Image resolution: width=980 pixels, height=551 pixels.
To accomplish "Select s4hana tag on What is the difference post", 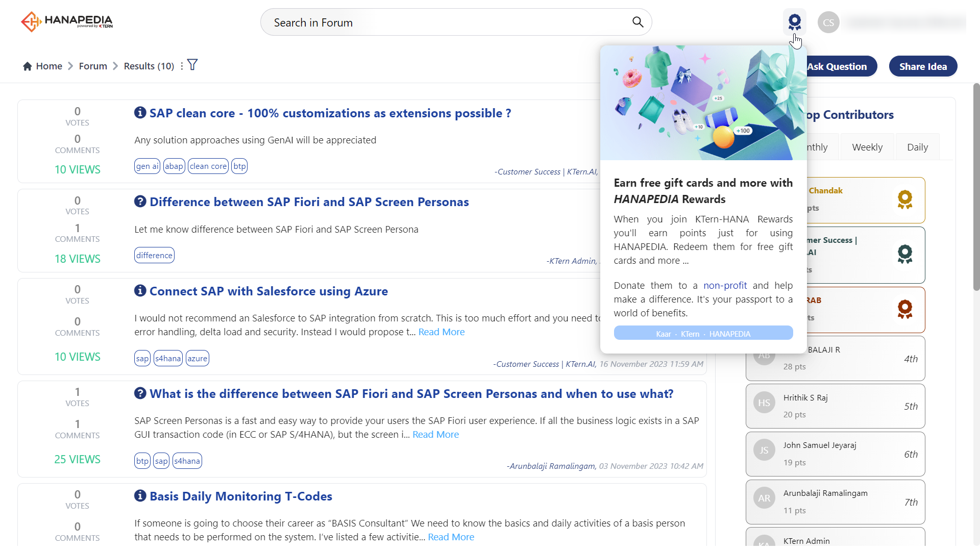I will [x=187, y=461].
